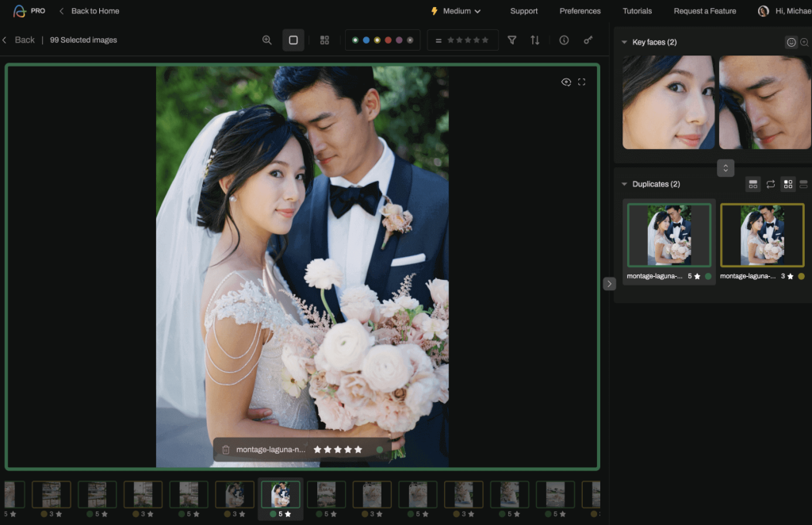Click the image info icon
The height and width of the screenshot is (525, 812).
click(x=563, y=39)
